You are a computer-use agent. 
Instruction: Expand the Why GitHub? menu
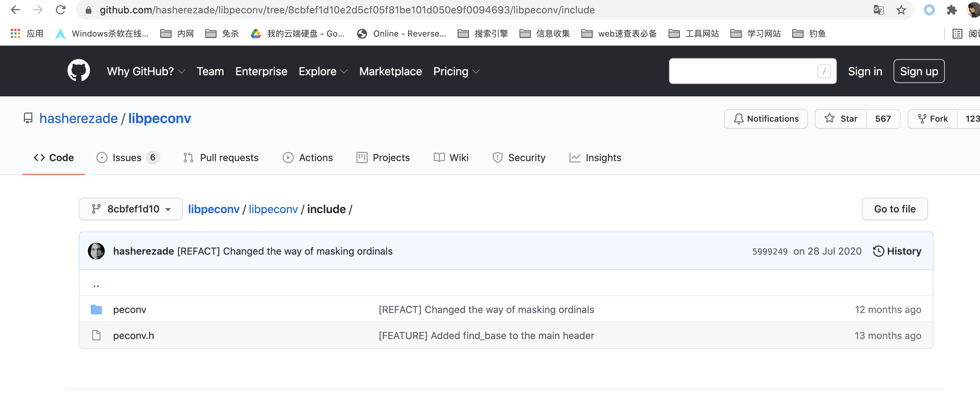146,71
